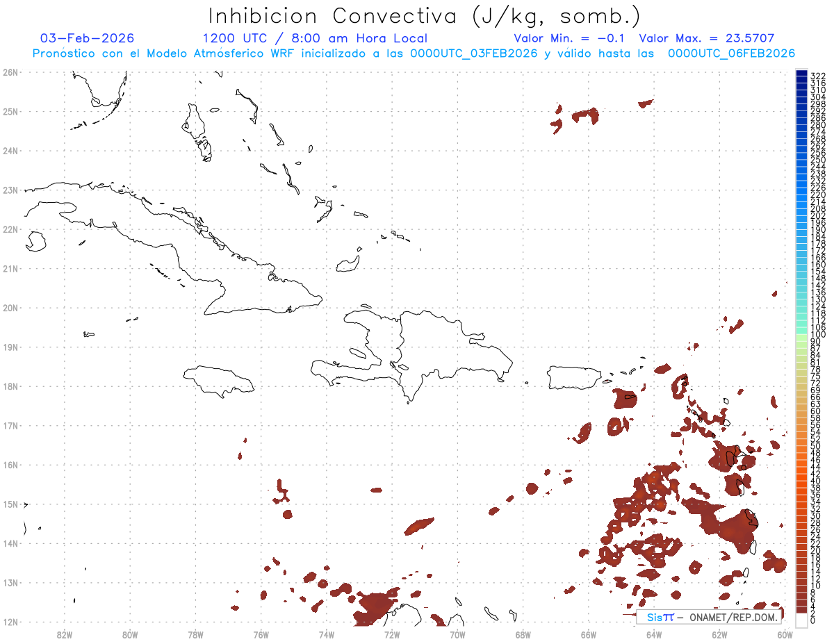Click the date "03-Feb-2026"
This screenshot has height=644, width=834.
(x=87, y=38)
